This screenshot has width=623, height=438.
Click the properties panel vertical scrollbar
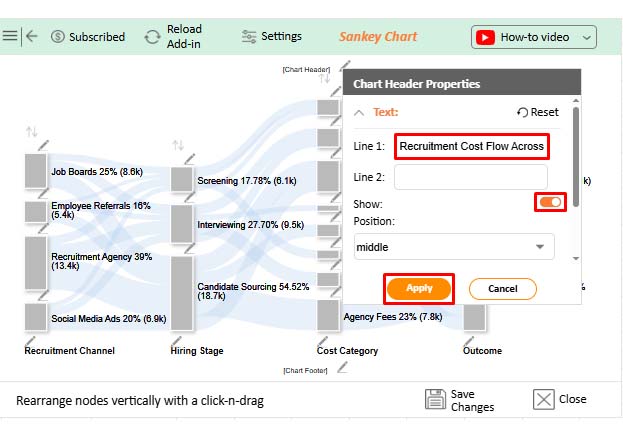[575, 150]
